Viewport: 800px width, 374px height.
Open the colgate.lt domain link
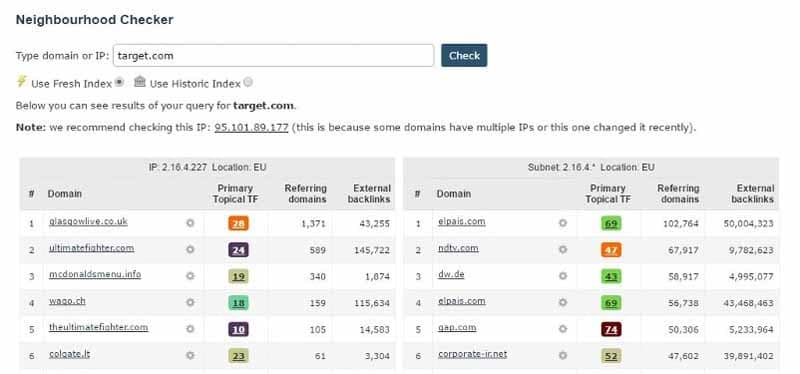(69, 354)
